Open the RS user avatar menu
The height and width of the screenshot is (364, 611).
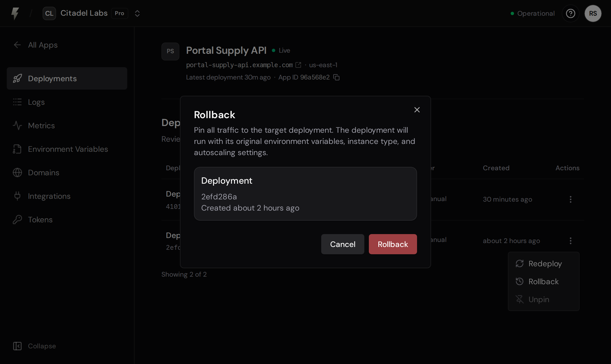point(593,13)
